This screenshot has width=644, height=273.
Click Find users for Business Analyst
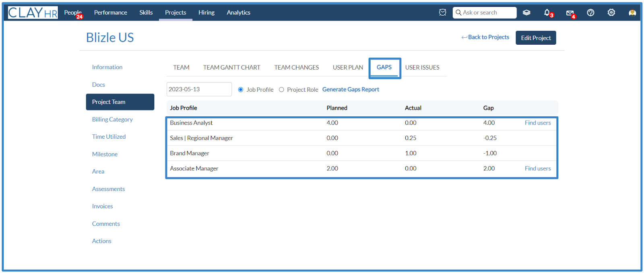538,123
